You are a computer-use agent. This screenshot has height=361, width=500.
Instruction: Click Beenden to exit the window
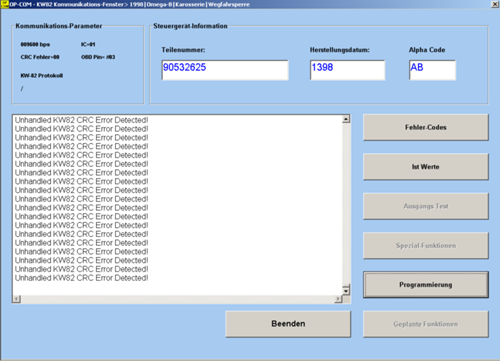tap(288, 324)
